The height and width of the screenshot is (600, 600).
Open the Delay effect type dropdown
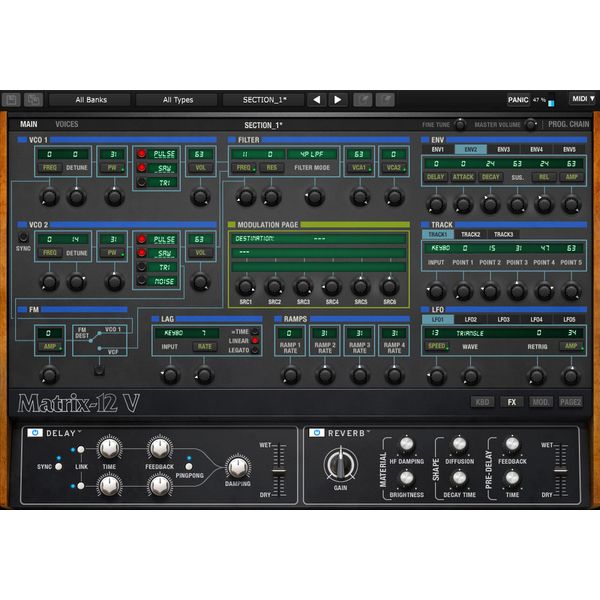click(x=64, y=433)
